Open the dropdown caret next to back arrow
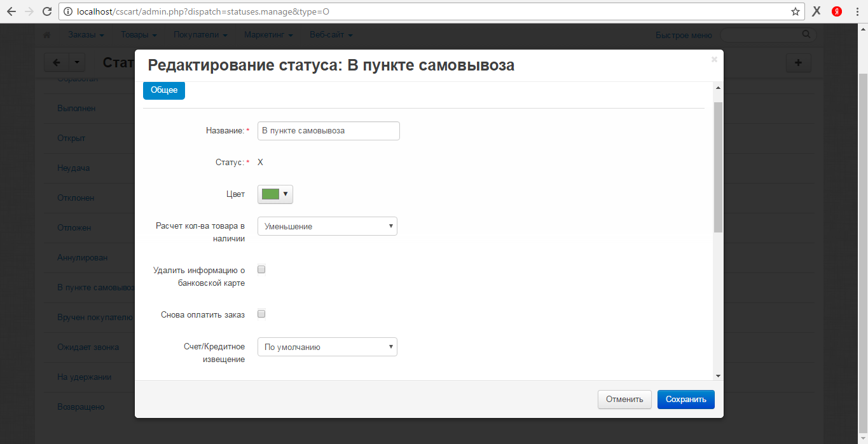Image resolution: width=868 pixels, height=444 pixels. (x=76, y=62)
